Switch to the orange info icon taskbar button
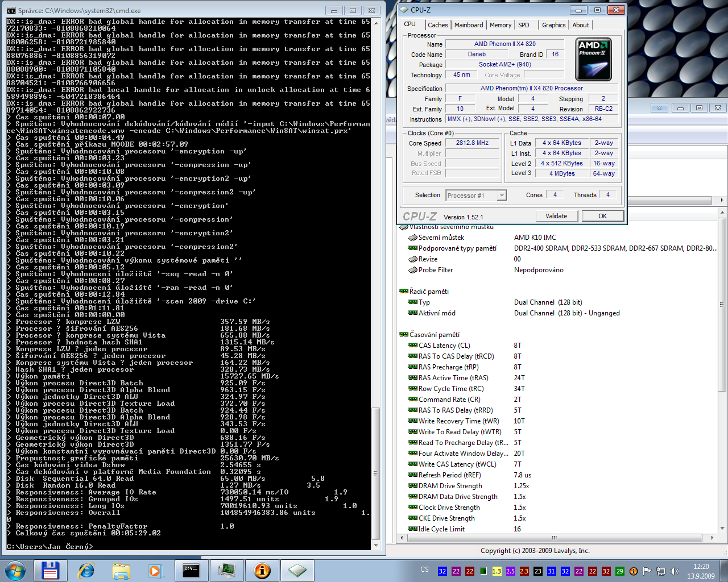 [x=262, y=570]
